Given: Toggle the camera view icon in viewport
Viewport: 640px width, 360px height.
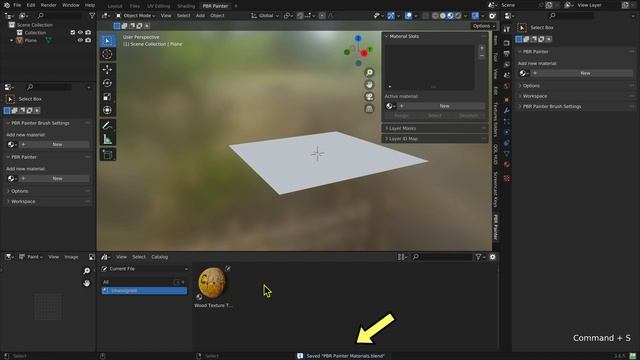Looking at the screenshot, I should point(369,97).
